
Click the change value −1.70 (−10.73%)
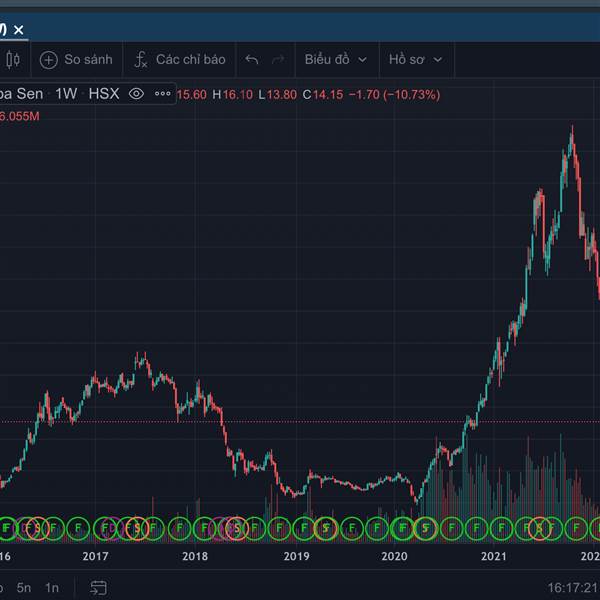tap(395, 95)
